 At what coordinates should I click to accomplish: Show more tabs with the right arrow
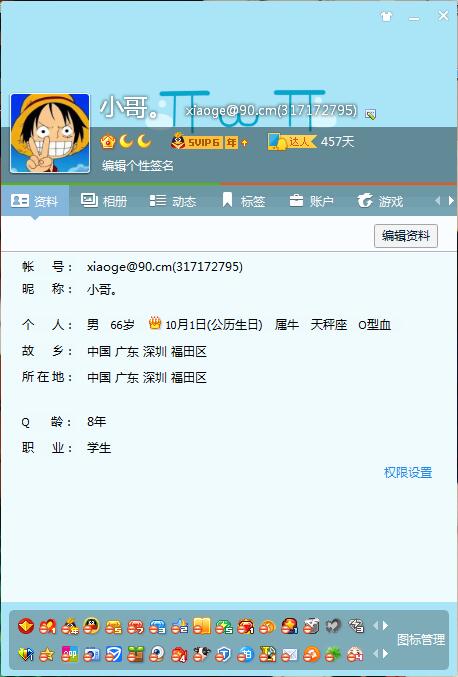[451, 201]
